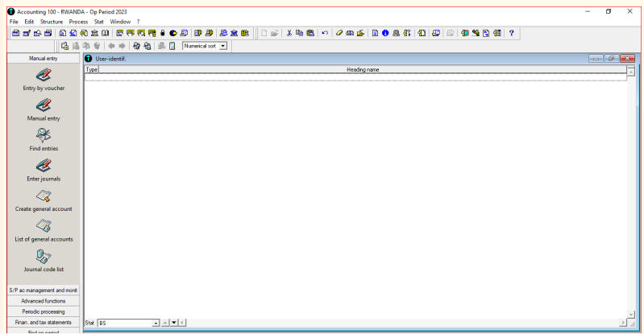Viewport: 644px width, 334px height.
Task: Click the bank building toolbar icon
Action: (x=94, y=33)
